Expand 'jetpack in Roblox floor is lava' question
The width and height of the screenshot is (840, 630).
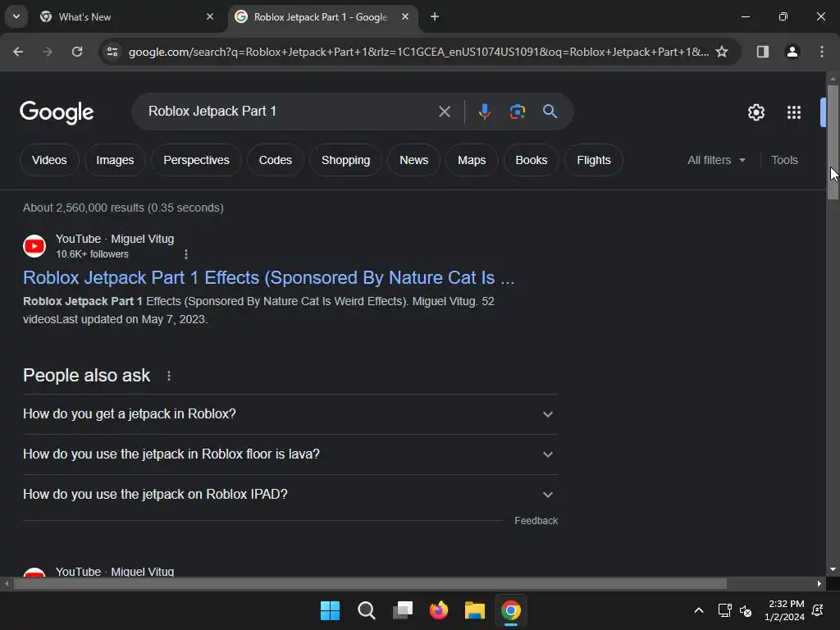click(290, 454)
